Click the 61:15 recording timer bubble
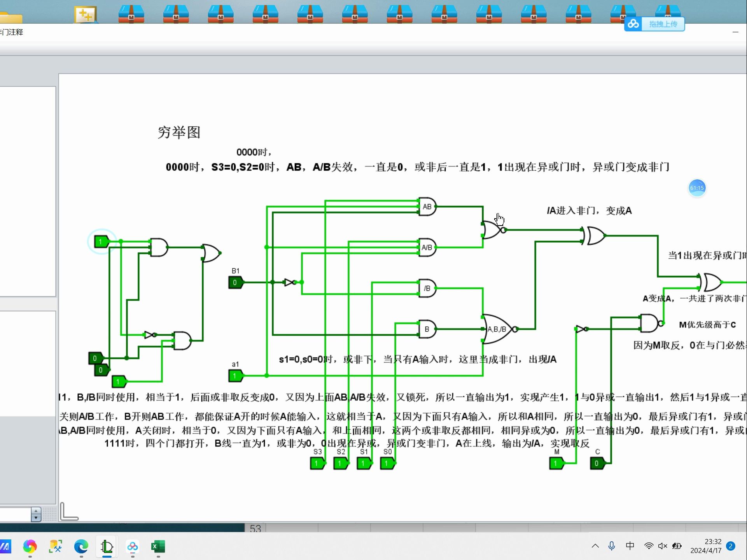 click(697, 188)
